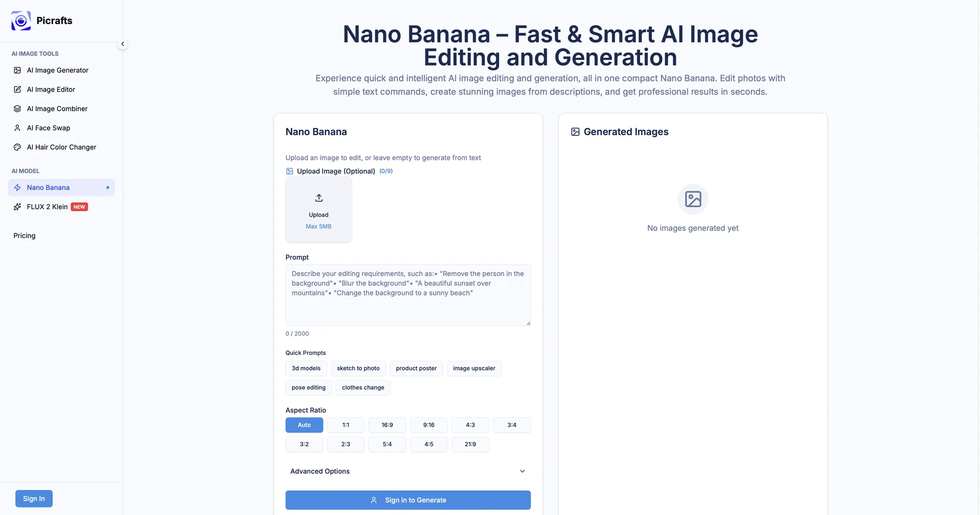Click the Sign In button
Viewport: 980px width, 515px height.
coord(34,499)
